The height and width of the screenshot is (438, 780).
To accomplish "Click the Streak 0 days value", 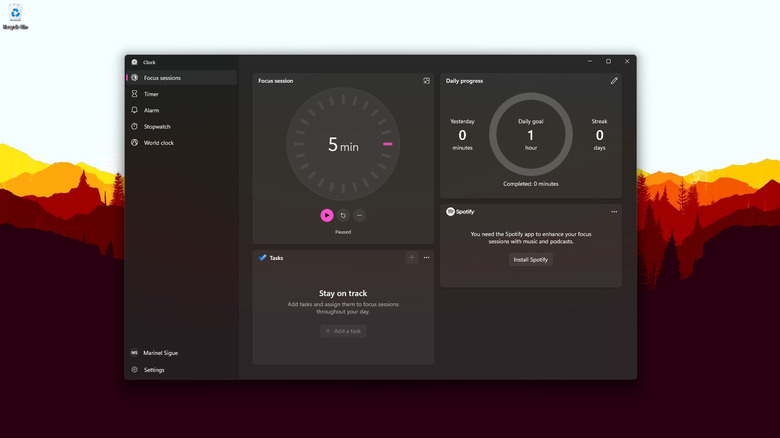I will (599, 135).
